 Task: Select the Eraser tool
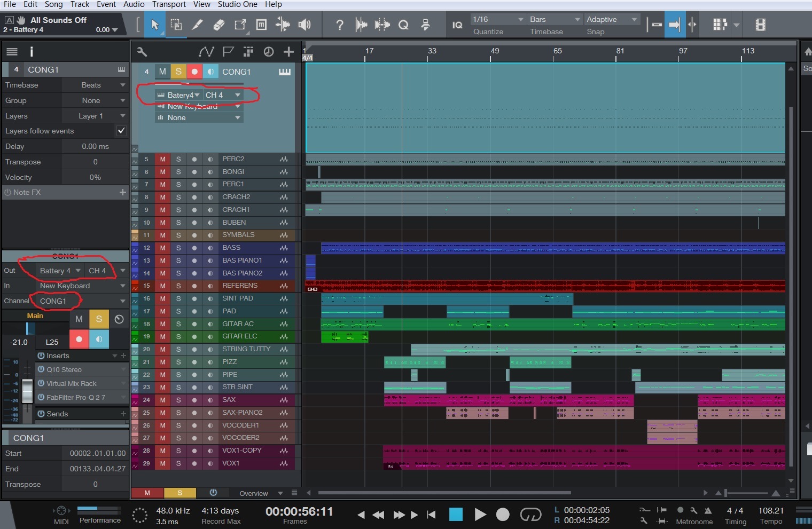pyautogui.click(x=218, y=25)
